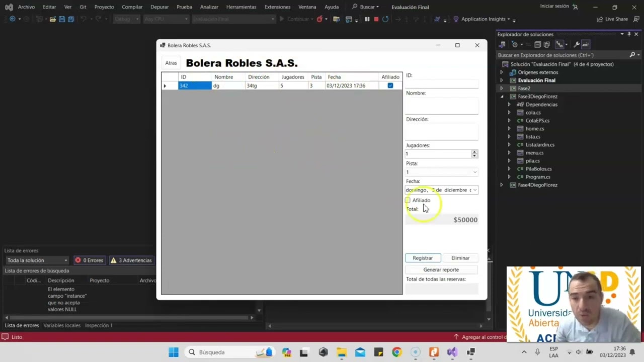Viewport: 644px width, 362px height.
Task: Expand the Fase2 project node
Action: [x=501, y=88]
